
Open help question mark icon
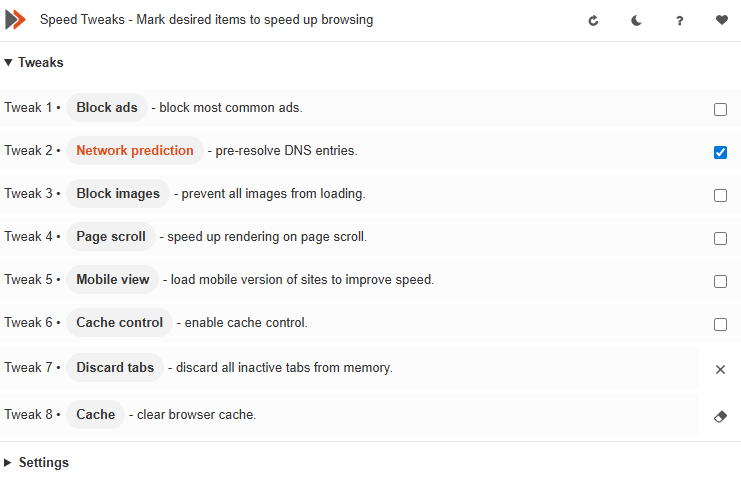[x=679, y=20]
